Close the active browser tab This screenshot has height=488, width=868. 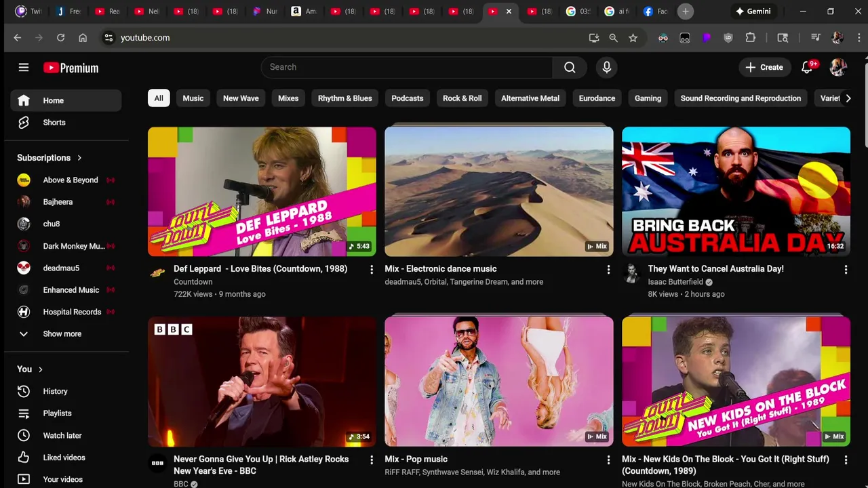pos(509,12)
